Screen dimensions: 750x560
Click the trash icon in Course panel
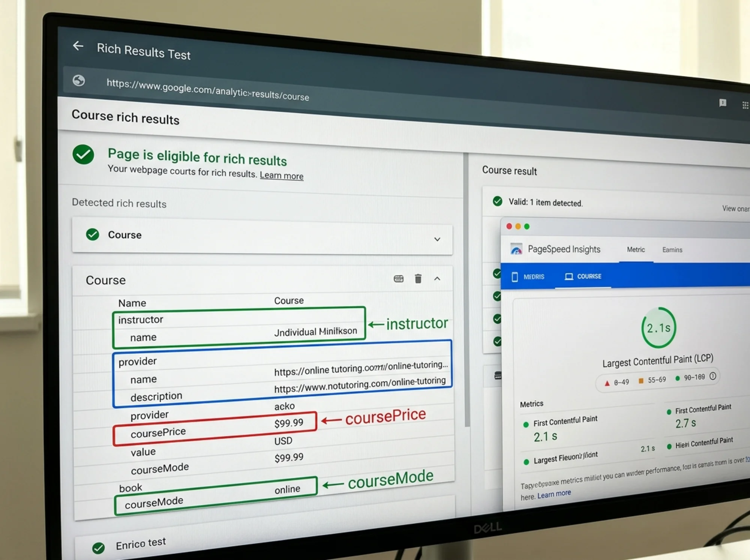pyautogui.click(x=418, y=278)
